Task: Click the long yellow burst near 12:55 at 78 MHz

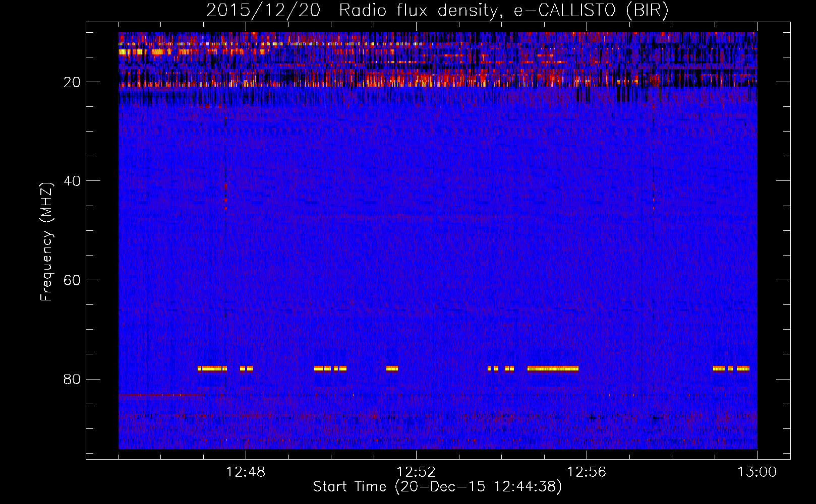Action: click(553, 369)
